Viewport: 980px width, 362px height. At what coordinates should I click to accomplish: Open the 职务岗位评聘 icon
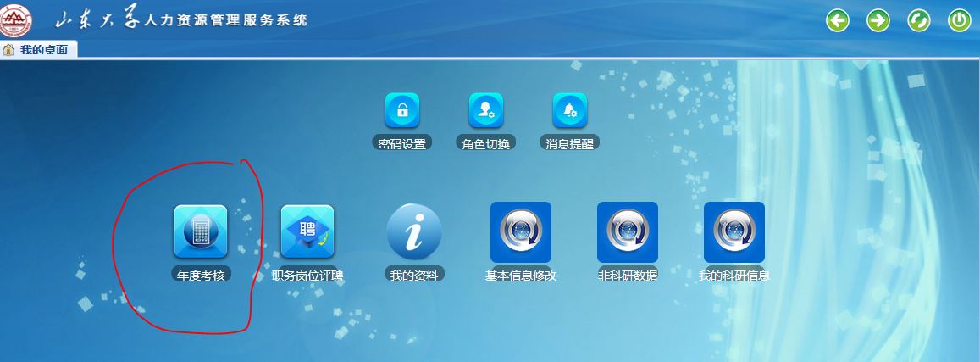point(307,231)
